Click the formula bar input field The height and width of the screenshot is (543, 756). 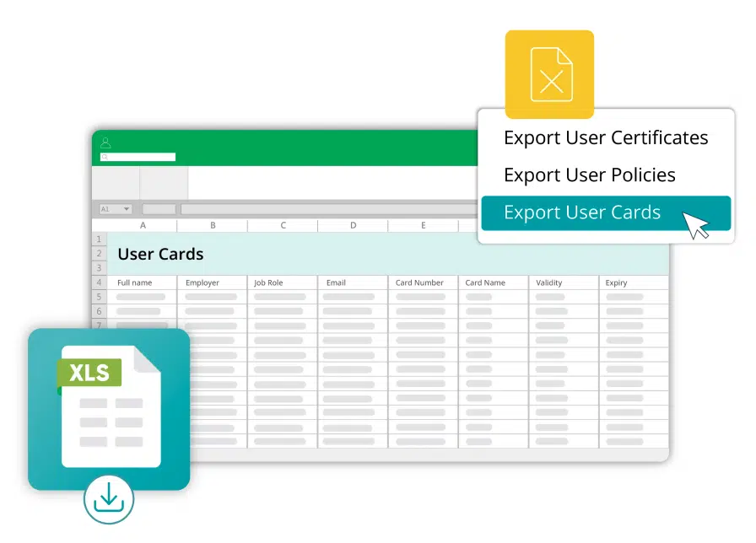point(329,209)
